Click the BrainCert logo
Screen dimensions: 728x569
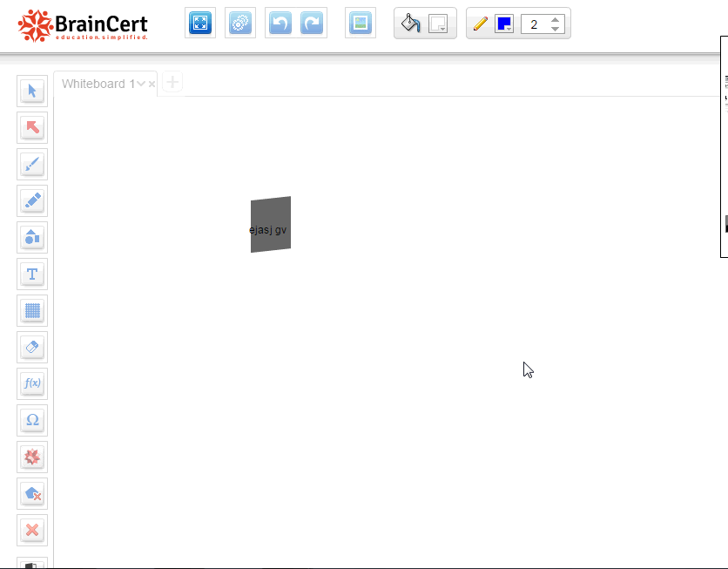tap(83, 25)
